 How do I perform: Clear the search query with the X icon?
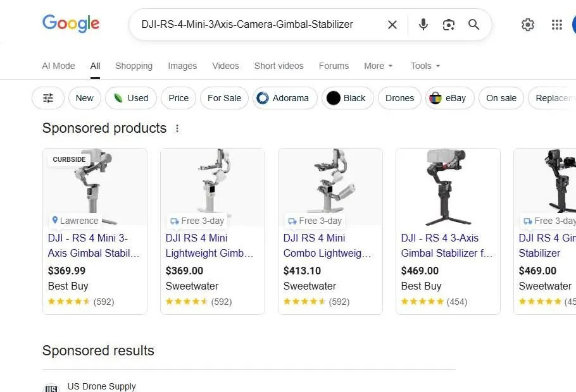tap(392, 25)
